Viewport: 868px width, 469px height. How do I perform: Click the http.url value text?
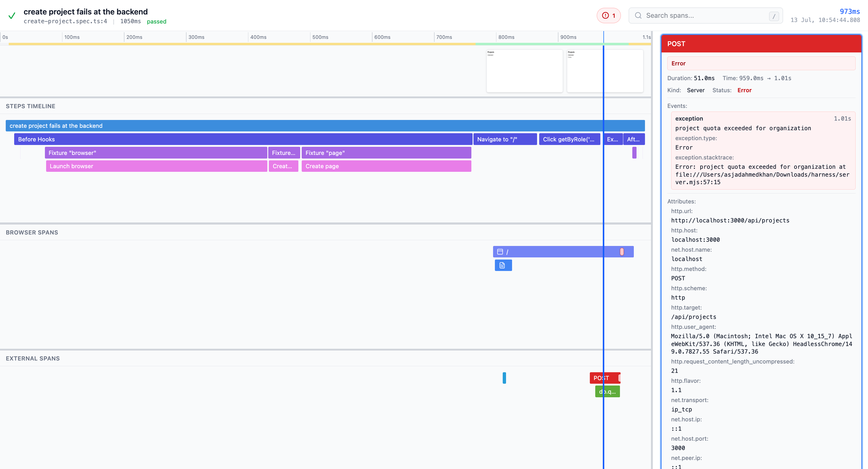point(730,220)
